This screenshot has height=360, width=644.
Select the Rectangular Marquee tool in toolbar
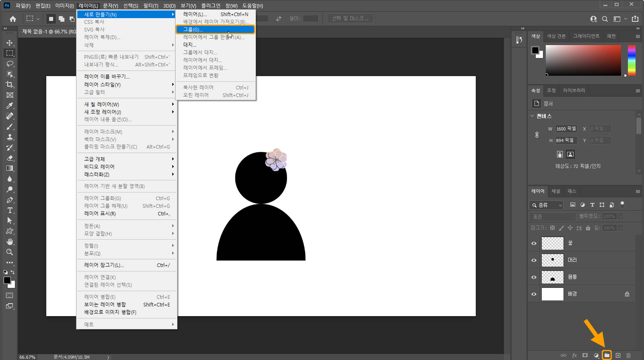pyautogui.click(x=10, y=53)
